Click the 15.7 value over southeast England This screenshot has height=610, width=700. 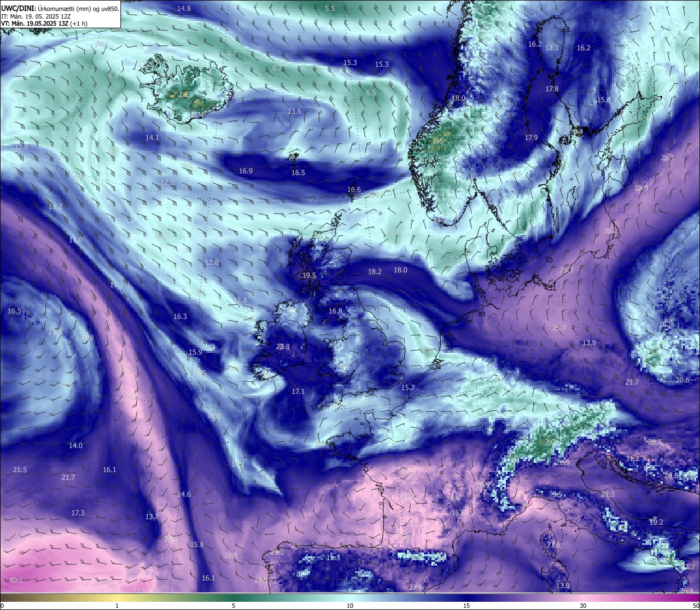[408, 388]
